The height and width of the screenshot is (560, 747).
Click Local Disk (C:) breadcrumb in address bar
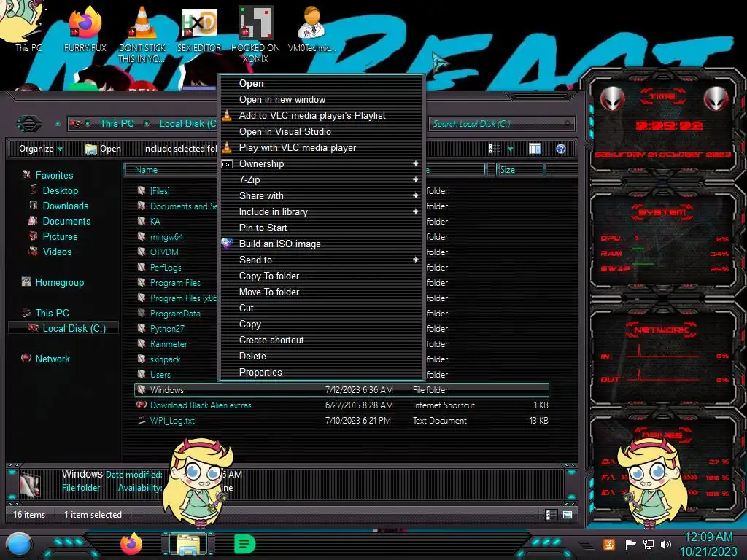click(187, 123)
